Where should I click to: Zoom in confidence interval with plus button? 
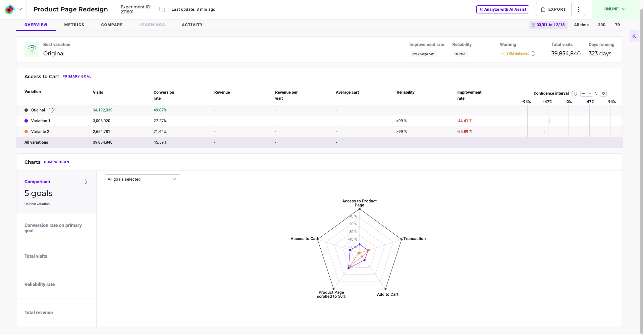point(590,93)
